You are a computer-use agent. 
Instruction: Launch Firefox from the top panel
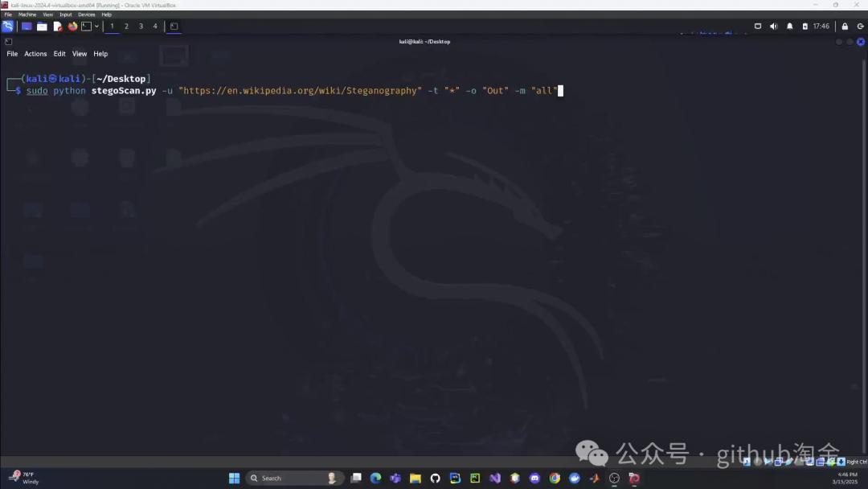coord(72,27)
